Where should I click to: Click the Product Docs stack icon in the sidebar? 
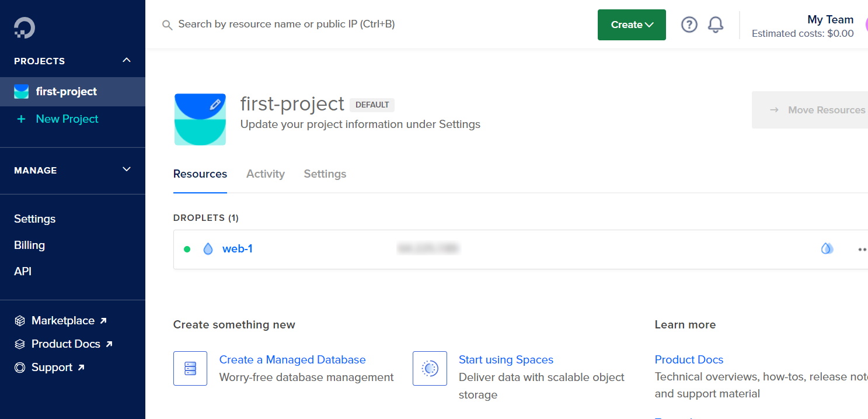[x=20, y=344]
